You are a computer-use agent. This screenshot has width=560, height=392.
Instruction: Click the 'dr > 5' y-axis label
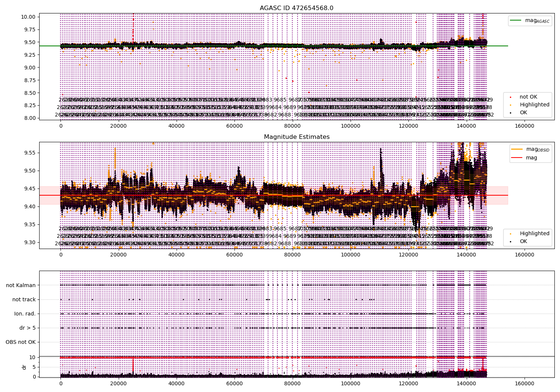pos(28,328)
